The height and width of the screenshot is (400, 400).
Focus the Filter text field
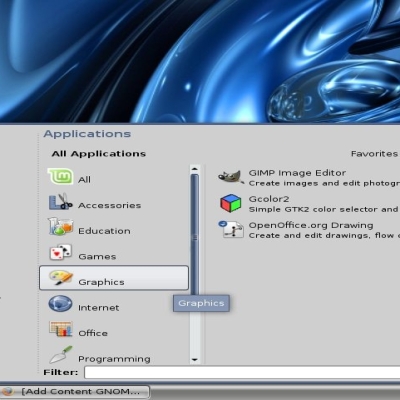[242, 372]
